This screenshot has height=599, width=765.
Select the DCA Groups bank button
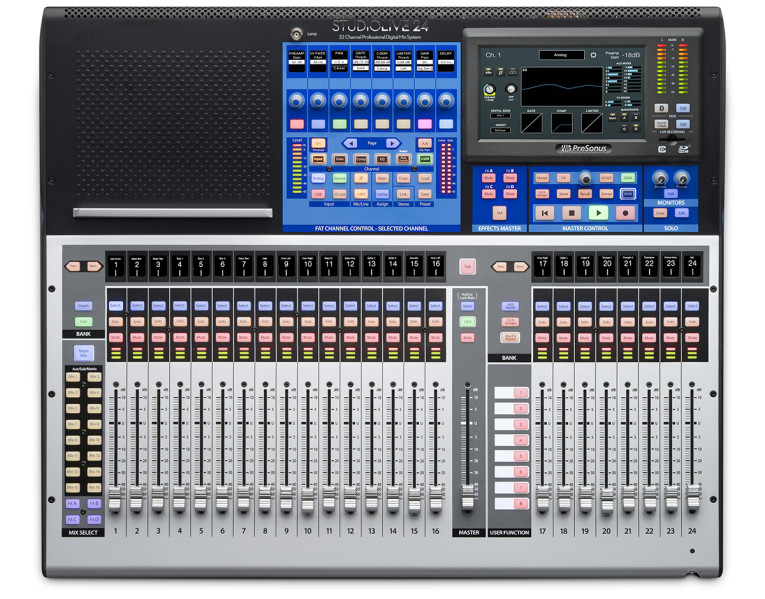(x=510, y=322)
